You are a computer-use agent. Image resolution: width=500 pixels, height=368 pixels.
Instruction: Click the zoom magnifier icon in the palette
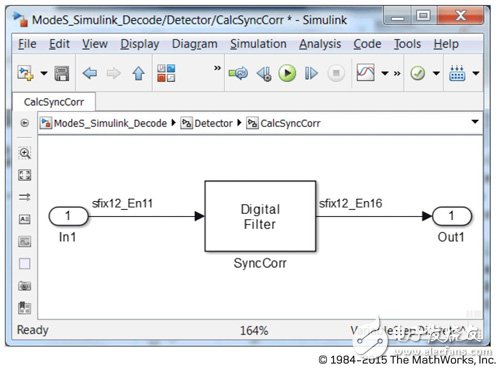tap(25, 153)
